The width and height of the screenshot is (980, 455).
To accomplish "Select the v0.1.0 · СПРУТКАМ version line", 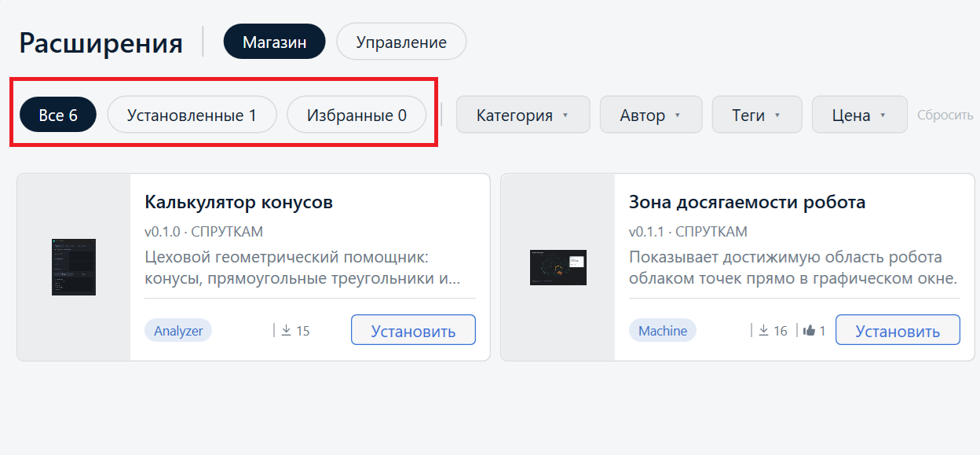I will pyautogui.click(x=203, y=232).
